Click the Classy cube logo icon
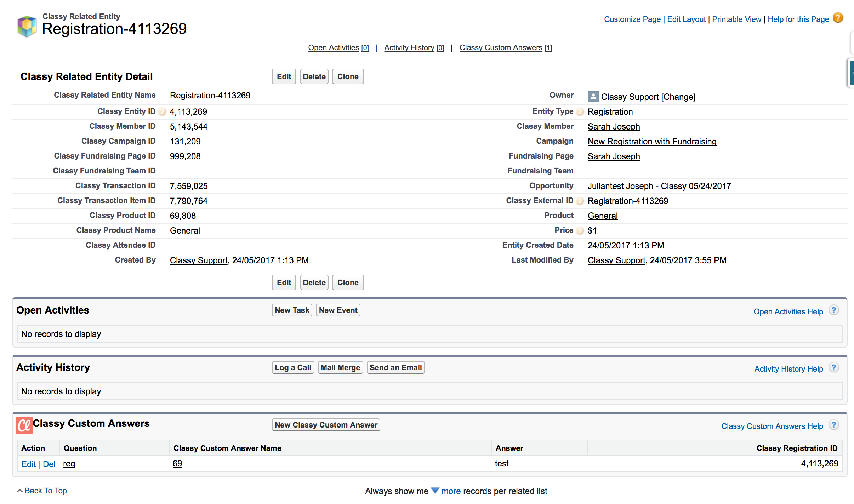854x504 pixels. (x=27, y=26)
